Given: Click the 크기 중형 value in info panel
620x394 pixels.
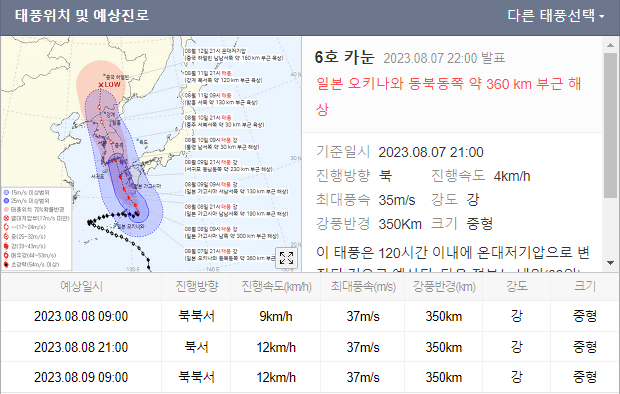Looking at the screenshot, I should click(479, 224).
